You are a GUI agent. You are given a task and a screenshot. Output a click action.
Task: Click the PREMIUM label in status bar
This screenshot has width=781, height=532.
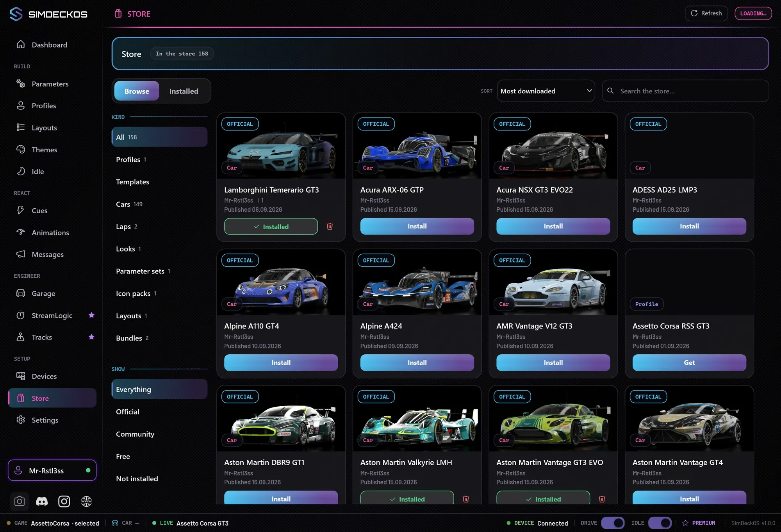pyautogui.click(x=704, y=523)
